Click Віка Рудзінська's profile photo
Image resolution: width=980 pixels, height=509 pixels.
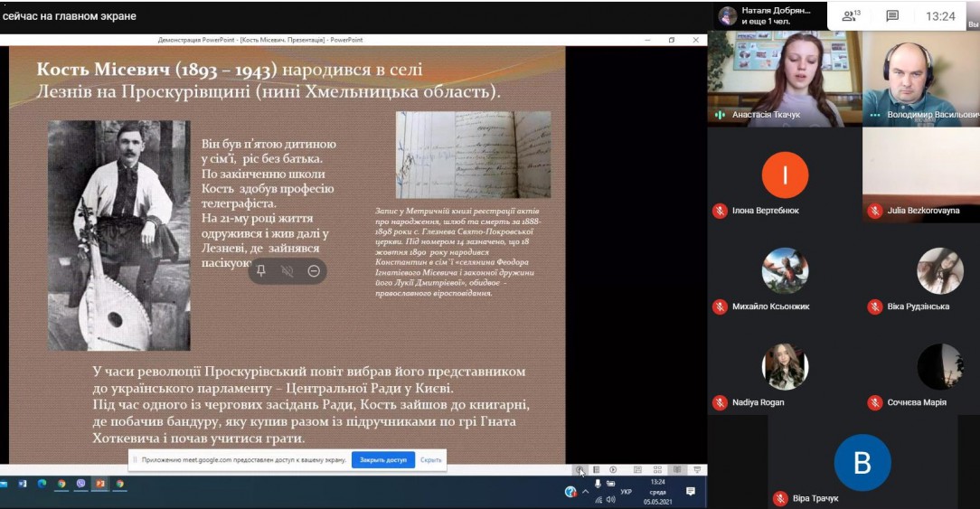[940, 270]
